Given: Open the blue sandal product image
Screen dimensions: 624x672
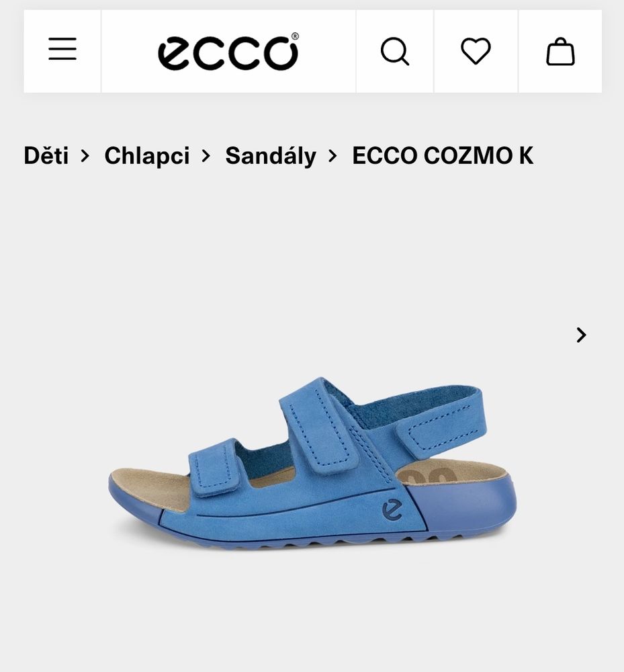Looking at the screenshot, I should (312, 464).
